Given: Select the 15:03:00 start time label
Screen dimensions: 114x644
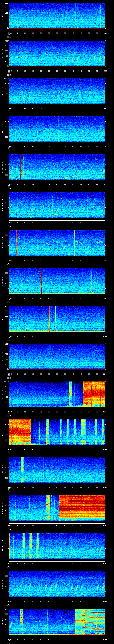Looking at the screenshot, I should [9, 109].
